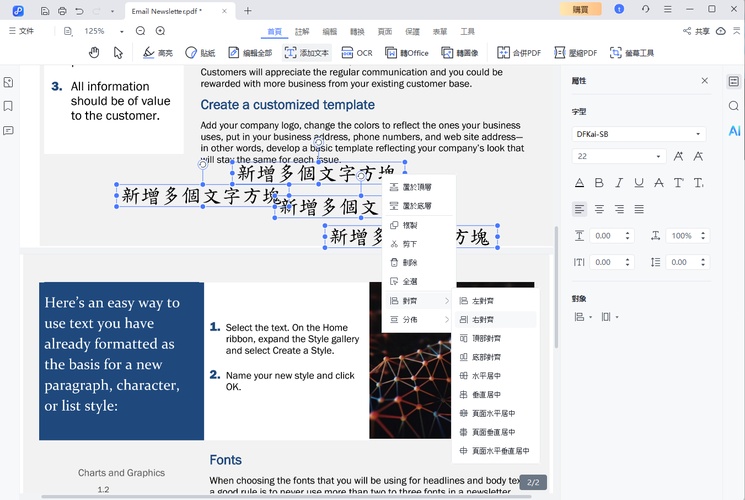Open the DFKai-SB font family dropdown
The height and width of the screenshot is (500, 745).
[638, 133]
